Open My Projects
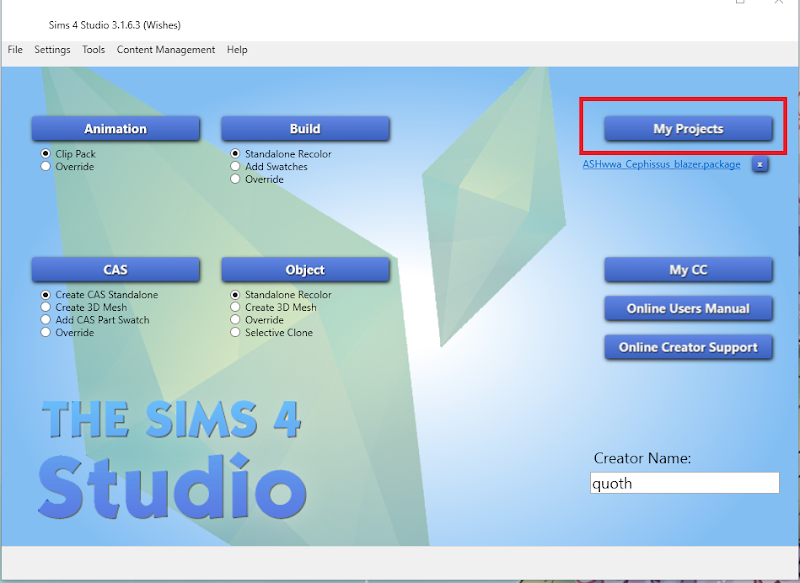Screen dimensions: 800x583 coord(688,129)
